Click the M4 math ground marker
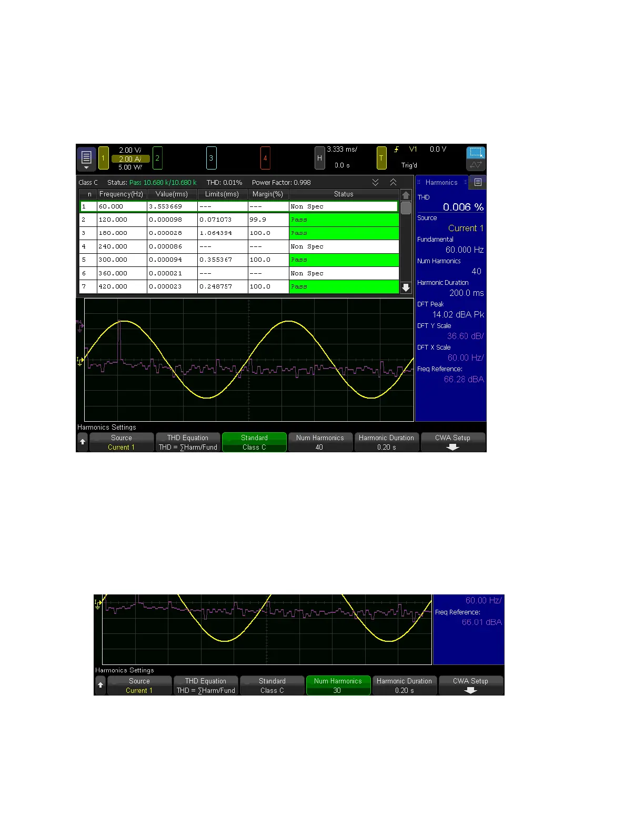Image resolution: width=644 pixels, height=834 pixels. click(x=79, y=325)
